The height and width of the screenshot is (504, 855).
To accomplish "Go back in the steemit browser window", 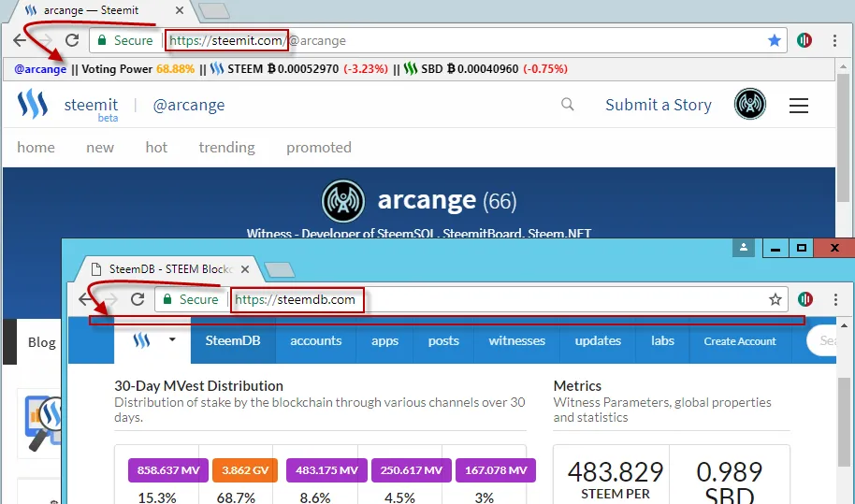I will [x=21, y=40].
